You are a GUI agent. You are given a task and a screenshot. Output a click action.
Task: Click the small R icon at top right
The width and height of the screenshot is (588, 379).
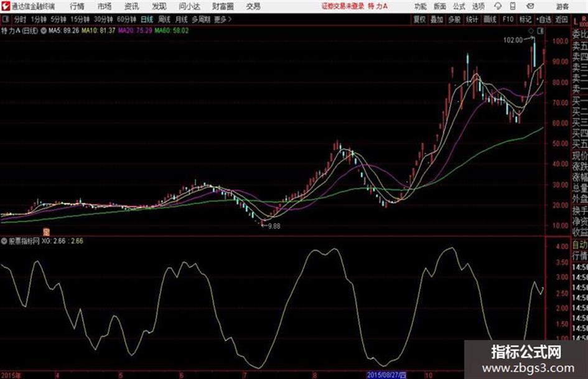pos(584,19)
